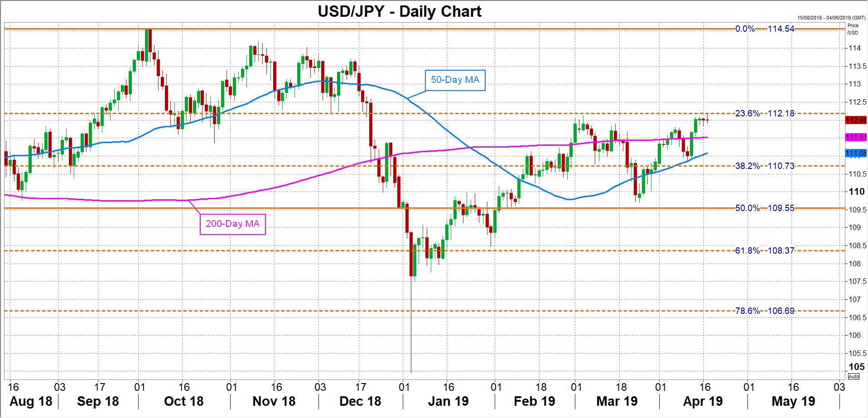Viewport: 868px width, 418px height.
Task: Click the Apr 19 month label
Action: [x=703, y=401]
